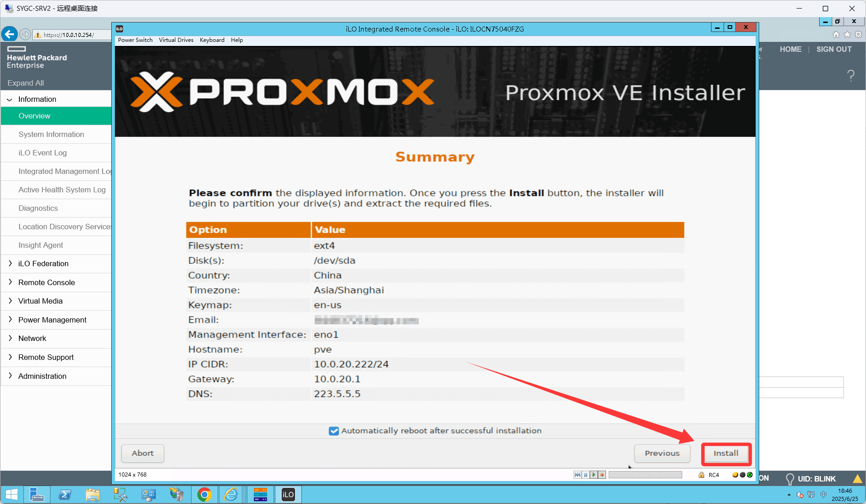The height and width of the screenshot is (504, 866).
Task: Click the Install button
Action: 726,454
